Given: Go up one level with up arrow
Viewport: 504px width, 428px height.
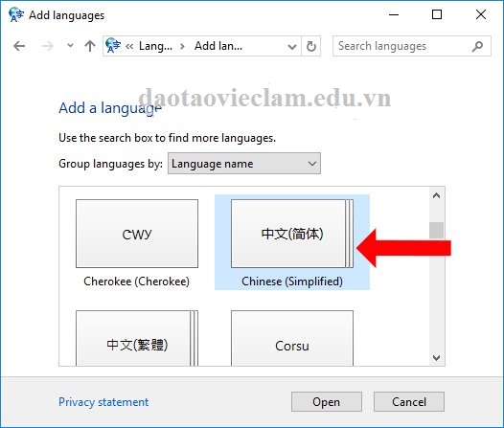Looking at the screenshot, I should coord(90,46).
